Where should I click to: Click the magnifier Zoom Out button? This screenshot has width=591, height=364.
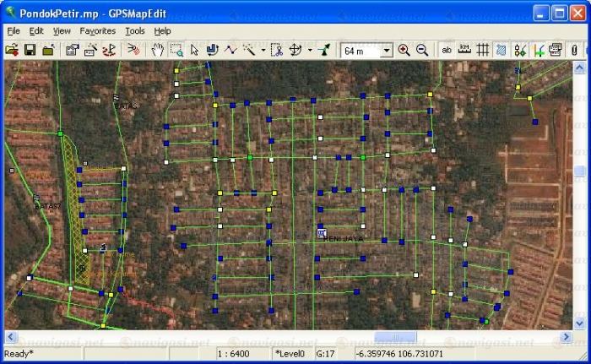pos(421,51)
